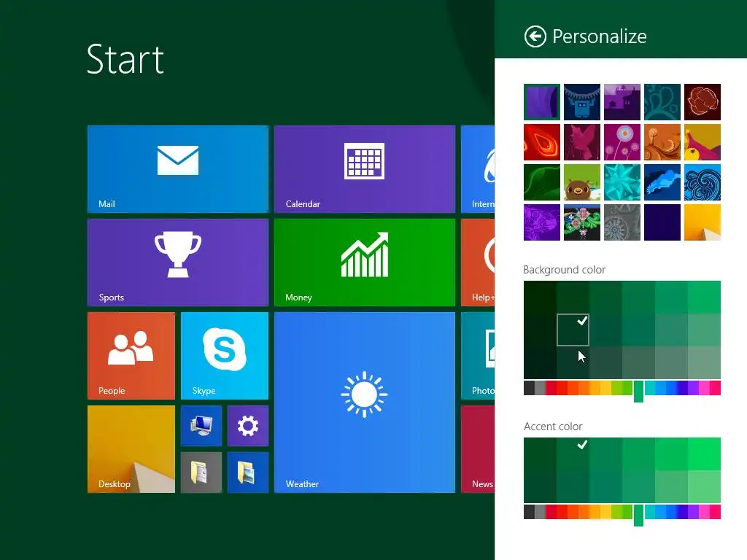Screen dimensions: 747x560
Task: Open the People tile
Action: pyautogui.click(x=131, y=356)
